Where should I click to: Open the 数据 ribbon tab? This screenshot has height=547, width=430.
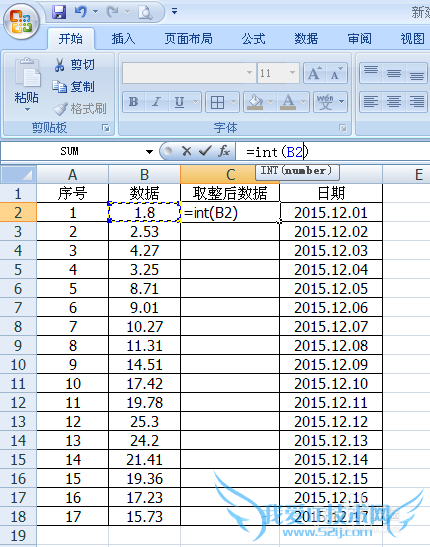(306, 39)
